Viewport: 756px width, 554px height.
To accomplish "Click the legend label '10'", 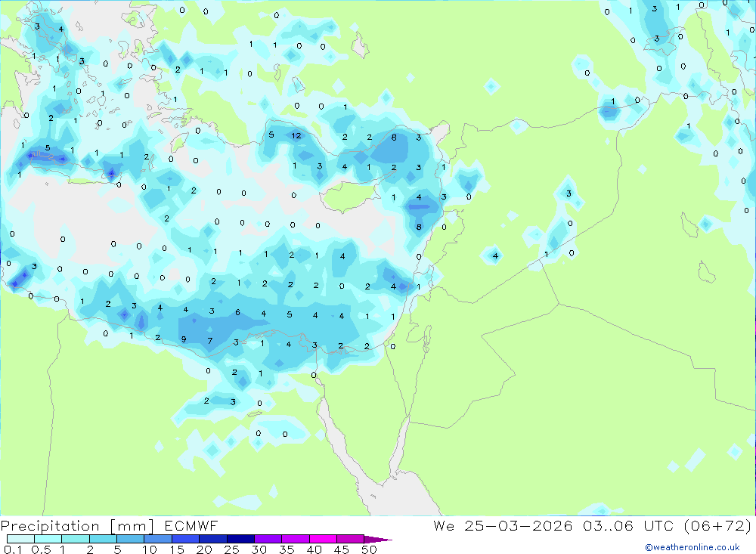I will tap(150, 549).
